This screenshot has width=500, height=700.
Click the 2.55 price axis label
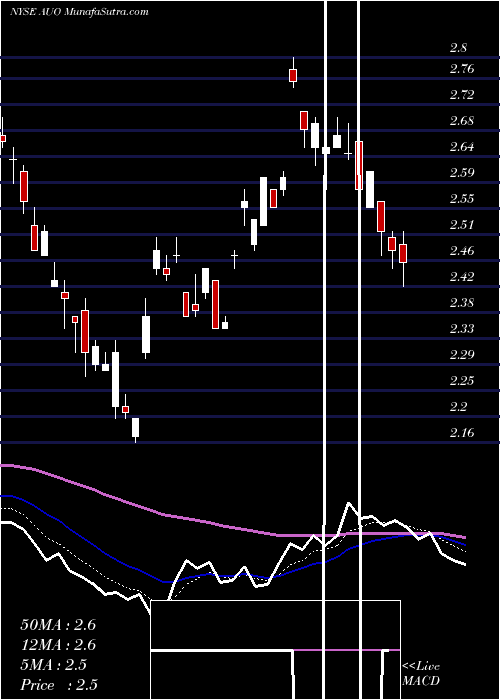click(462, 199)
